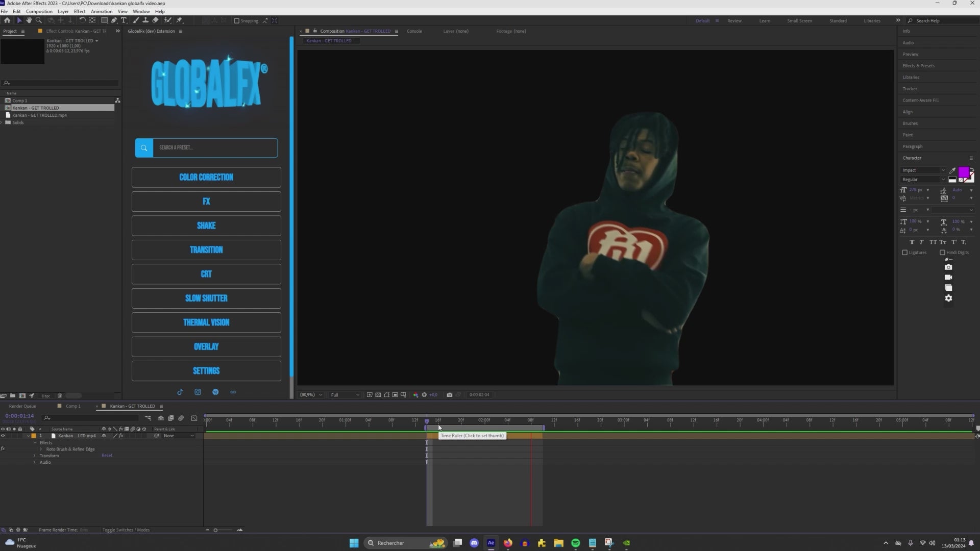This screenshot has width=980, height=551.
Task: Click the composition mini-flowchart icon
Action: coord(148,418)
